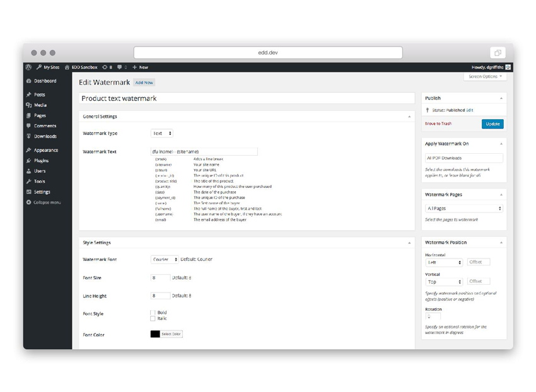Enable Bold font style

pyautogui.click(x=151, y=311)
